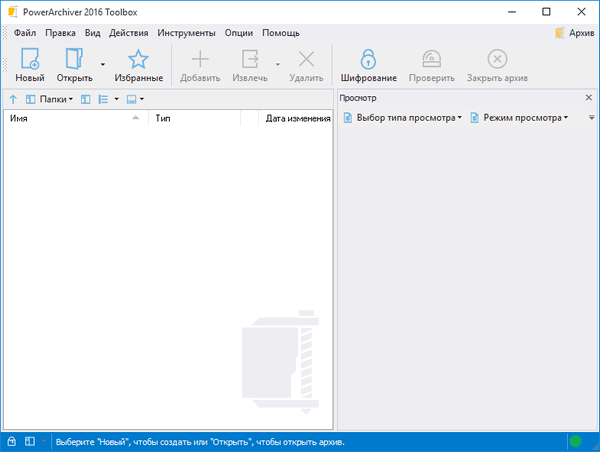Maximize the PowerArchiver window
The width and height of the screenshot is (600, 452).
point(546,12)
